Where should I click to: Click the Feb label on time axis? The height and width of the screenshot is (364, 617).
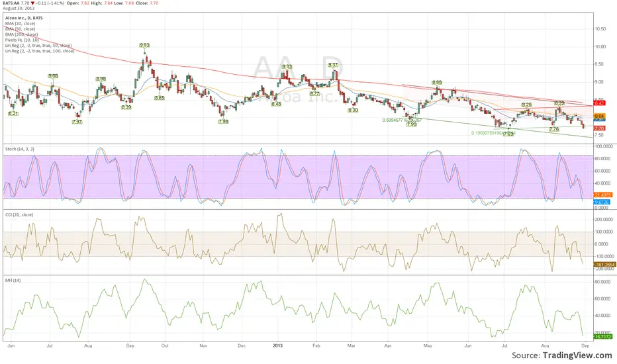point(316,346)
